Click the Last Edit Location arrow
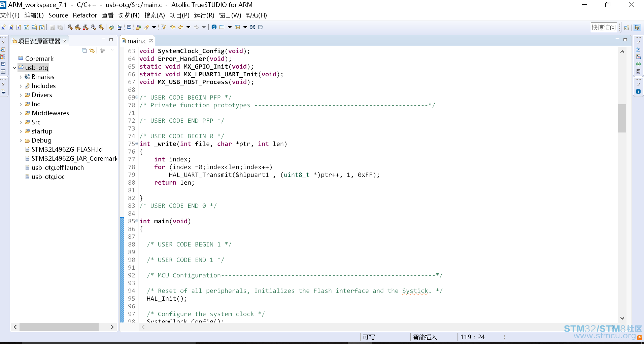 point(173,27)
